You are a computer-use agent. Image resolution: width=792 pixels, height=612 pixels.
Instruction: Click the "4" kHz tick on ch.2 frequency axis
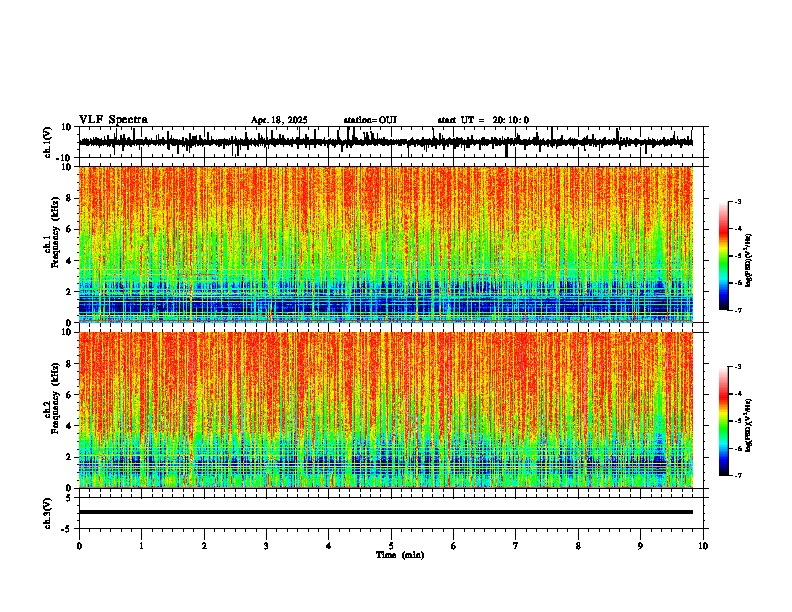[x=69, y=426]
